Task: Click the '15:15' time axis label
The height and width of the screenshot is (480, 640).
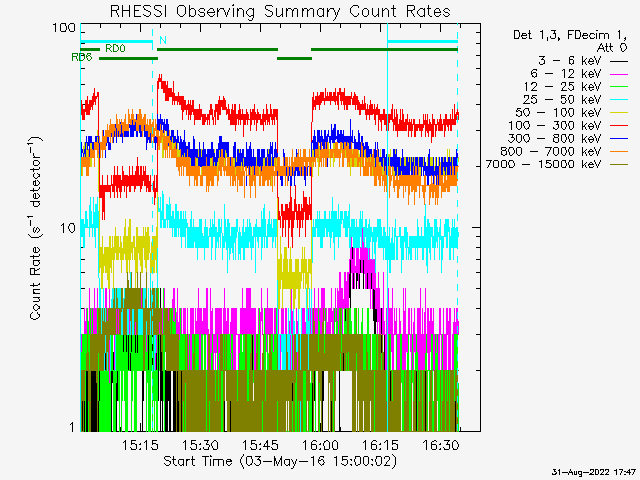Action: [x=140, y=445]
